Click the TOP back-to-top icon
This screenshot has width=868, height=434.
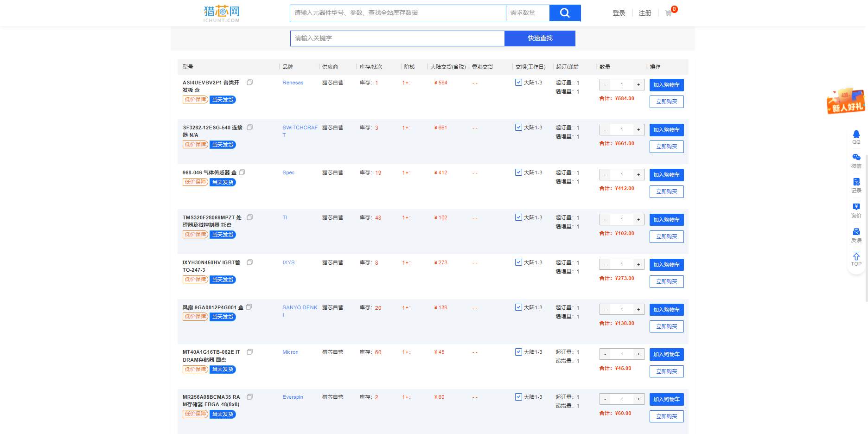(856, 259)
